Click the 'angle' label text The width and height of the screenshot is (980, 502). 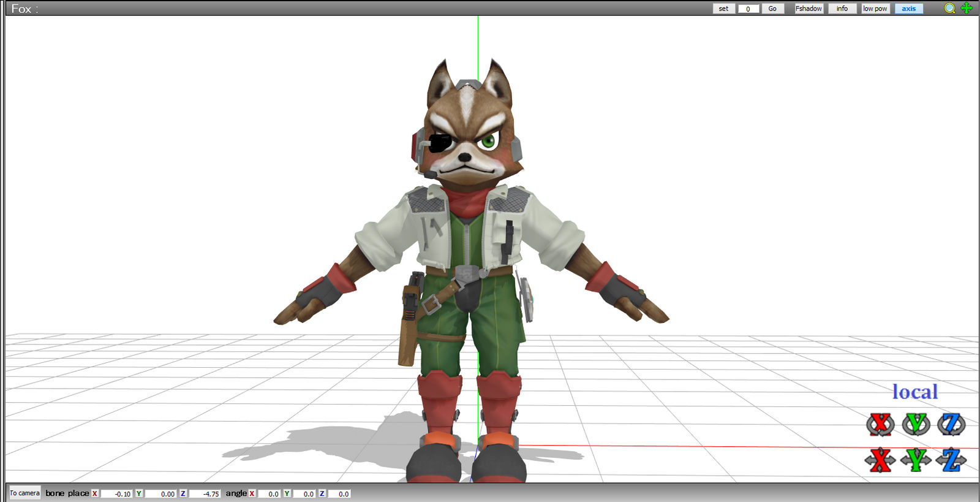[236, 493]
